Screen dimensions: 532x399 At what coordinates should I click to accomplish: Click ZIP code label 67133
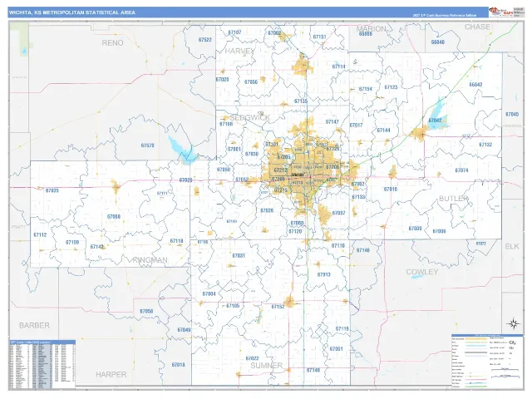tap(358, 197)
